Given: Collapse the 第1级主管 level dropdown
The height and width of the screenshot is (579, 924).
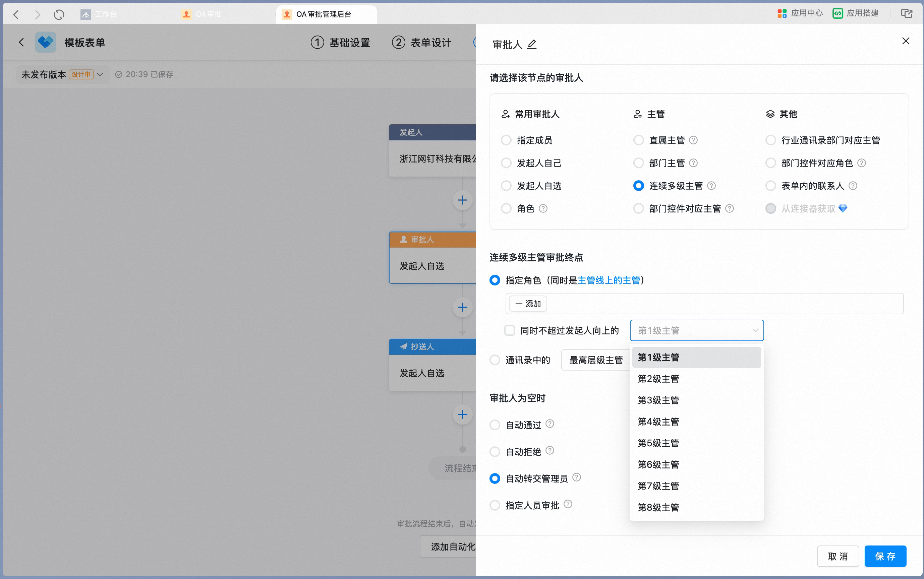Looking at the screenshot, I should coord(696,330).
